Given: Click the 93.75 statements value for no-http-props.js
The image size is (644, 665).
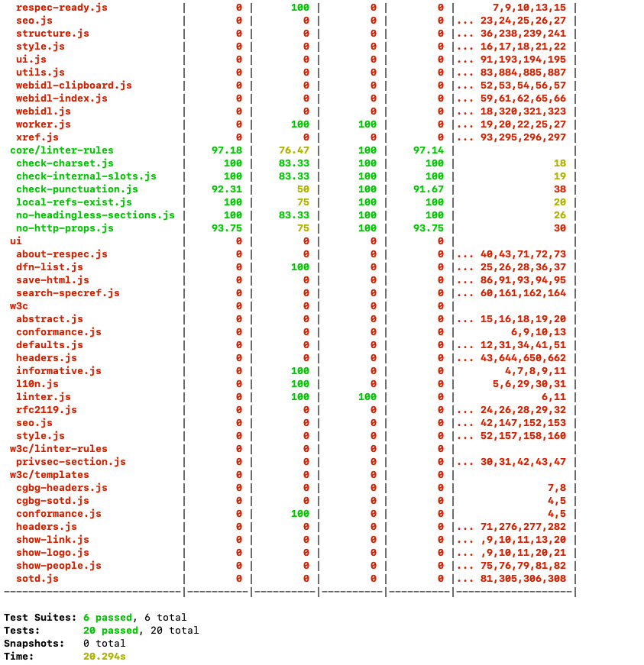Looking at the screenshot, I should (x=227, y=228).
